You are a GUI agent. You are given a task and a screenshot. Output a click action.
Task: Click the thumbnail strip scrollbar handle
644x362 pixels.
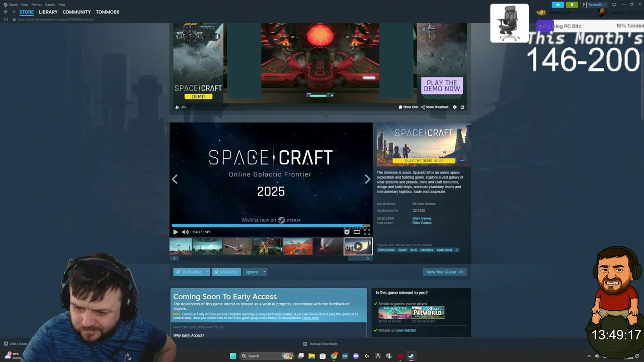tap(355, 258)
